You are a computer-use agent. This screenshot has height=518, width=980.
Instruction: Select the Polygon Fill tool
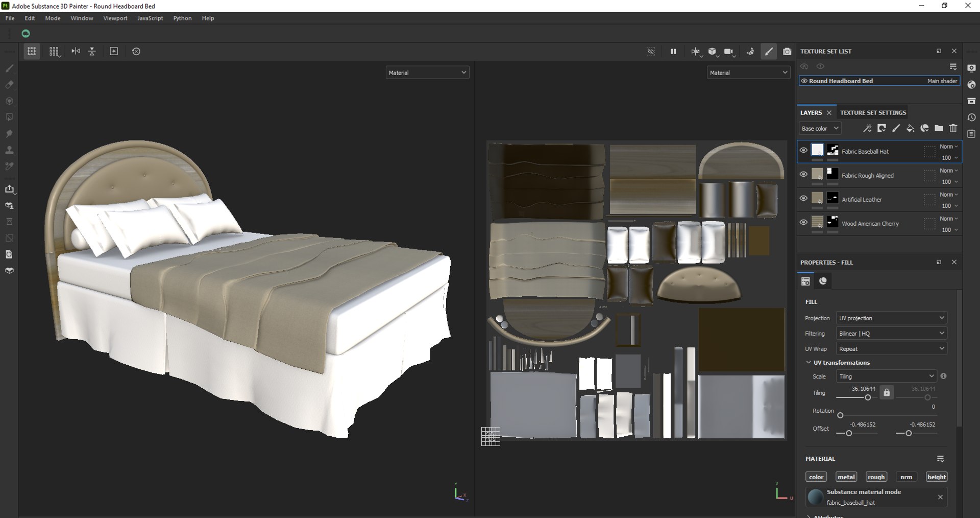[9, 117]
